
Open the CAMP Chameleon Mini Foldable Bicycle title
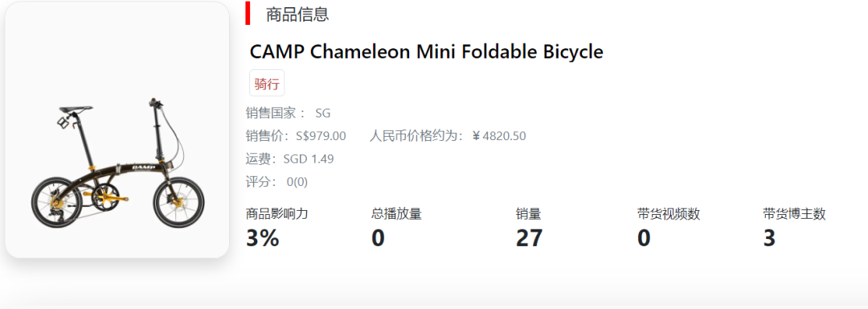[426, 51]
